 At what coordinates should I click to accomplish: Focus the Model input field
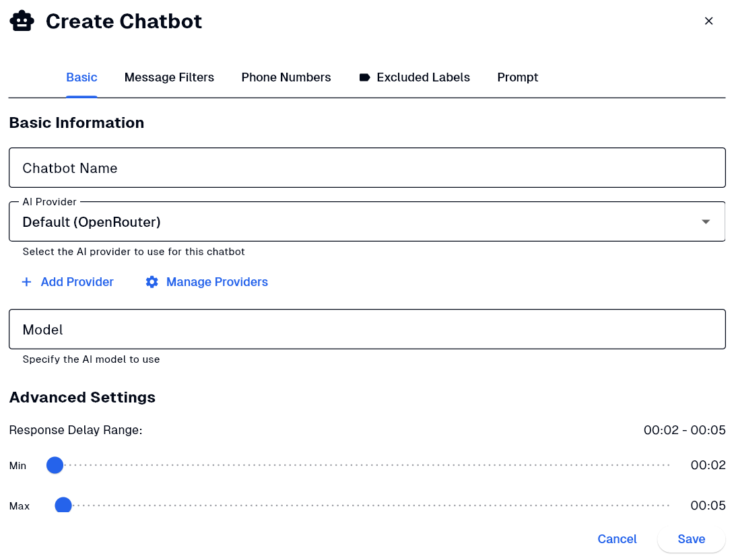pyautogui.click(x=367, y=329)
